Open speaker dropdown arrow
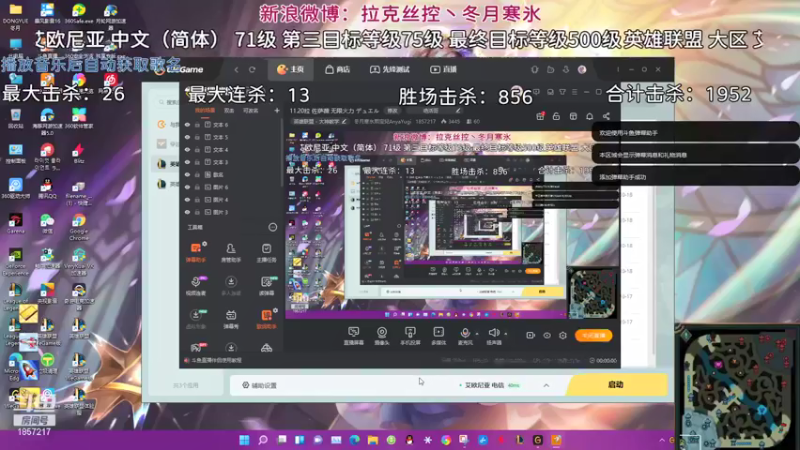800x450 pixels. point(506,334)
